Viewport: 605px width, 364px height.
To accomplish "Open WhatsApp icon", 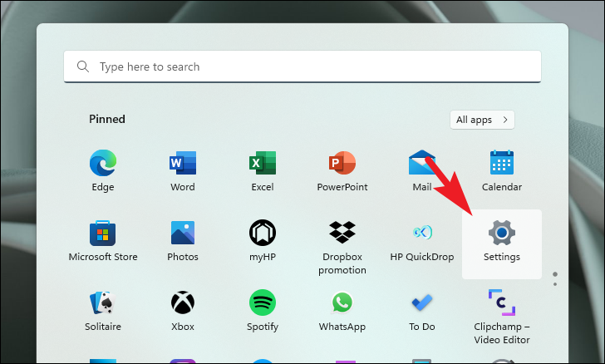I will 342,303.
